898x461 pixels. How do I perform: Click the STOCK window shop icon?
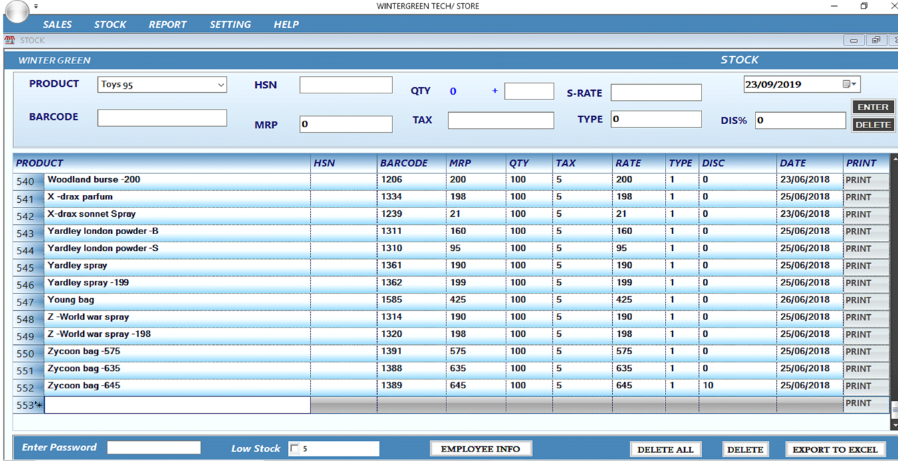(9, 40)
